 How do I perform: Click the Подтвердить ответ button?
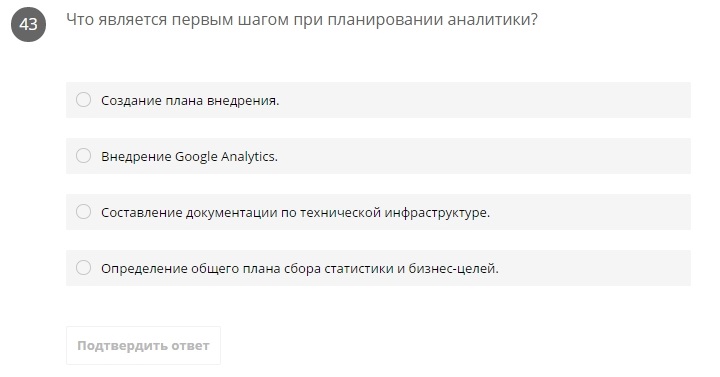pos(143,345)
